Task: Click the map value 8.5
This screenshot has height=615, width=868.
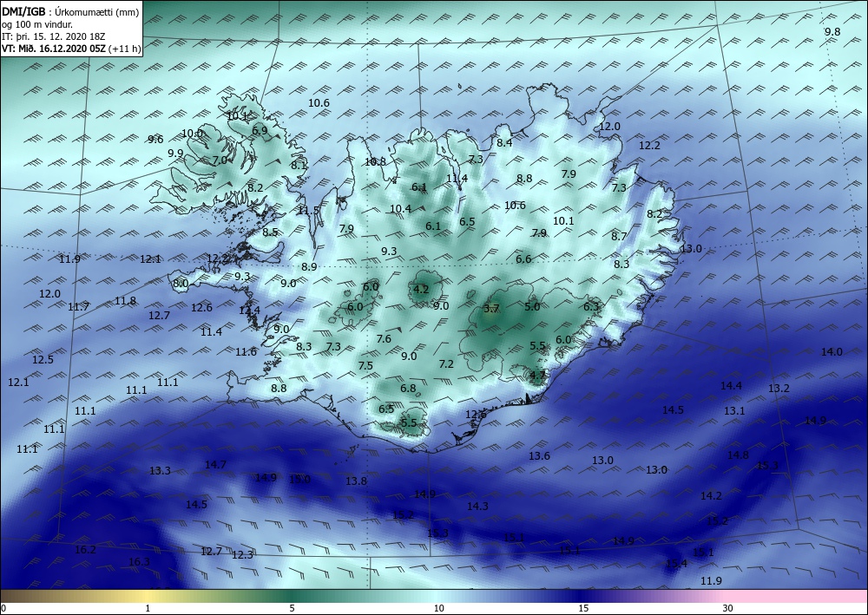Action: pos(270,232)
